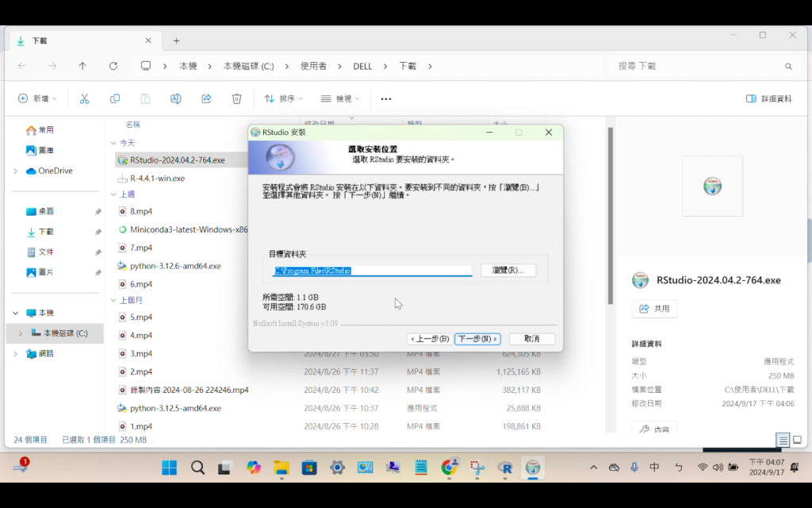
Task: Click the Rename icon in Explorer toolbar
Action: pyautogui.click(x=175, y=98)
